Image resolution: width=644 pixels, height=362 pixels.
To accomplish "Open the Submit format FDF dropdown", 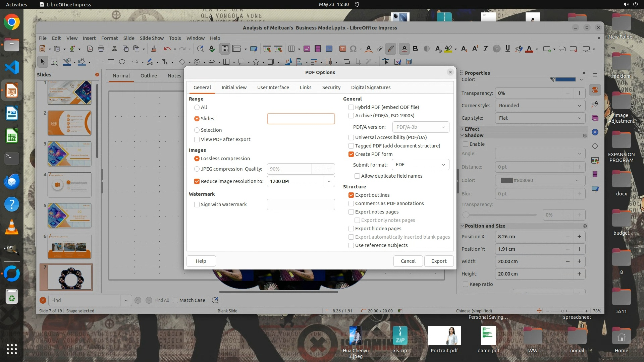I will click(x=421, y=165).
